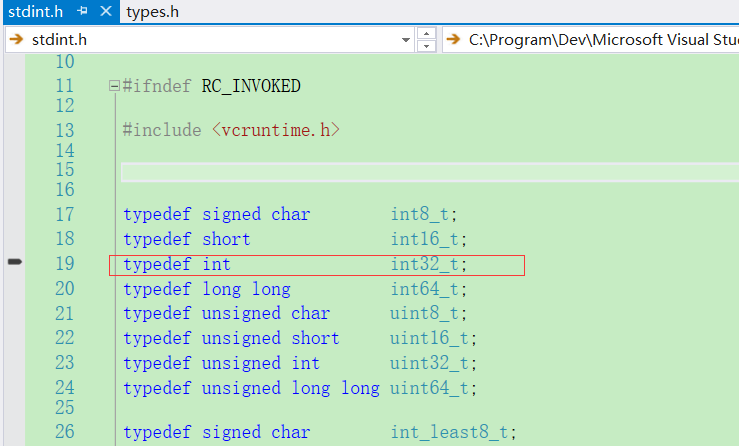This screenshot has height=446, width=739.
Task: Click the uint8_t type name
Action: [x=424, y=314]
